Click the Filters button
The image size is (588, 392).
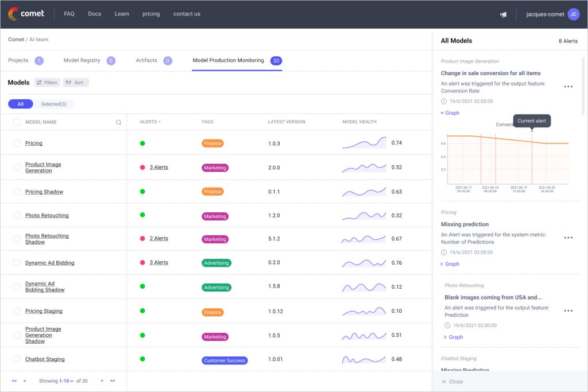click(47, 83)
